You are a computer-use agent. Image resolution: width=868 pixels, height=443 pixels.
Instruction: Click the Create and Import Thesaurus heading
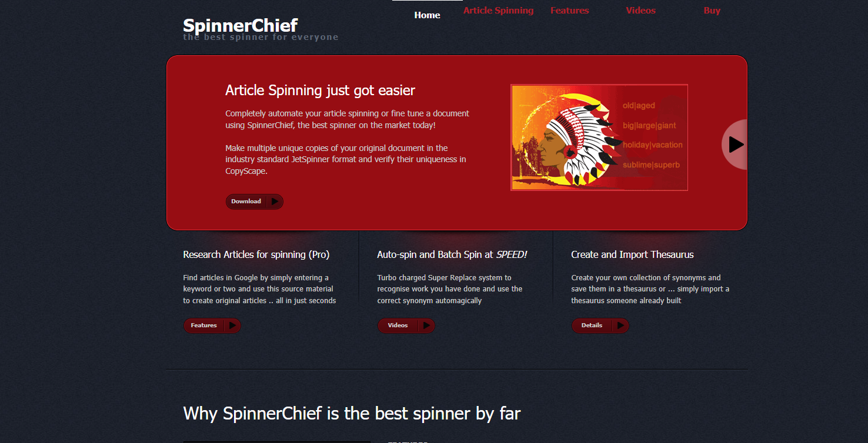(632, 255)
